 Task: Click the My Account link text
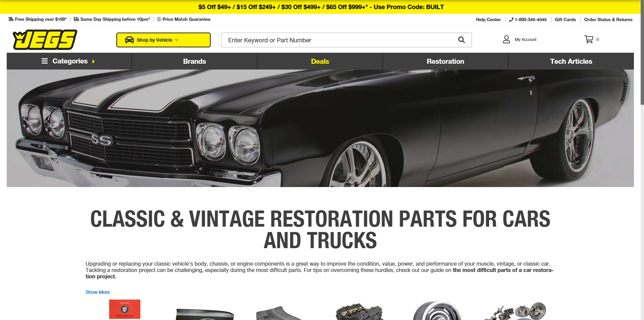[526, 40]
